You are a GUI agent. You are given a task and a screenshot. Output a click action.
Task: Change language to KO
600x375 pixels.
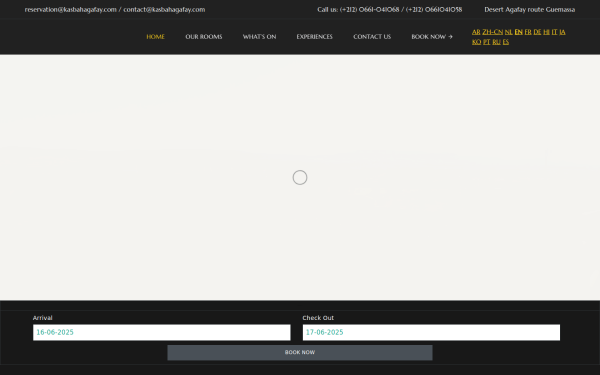pyautogui.click(x=476, y=42)
